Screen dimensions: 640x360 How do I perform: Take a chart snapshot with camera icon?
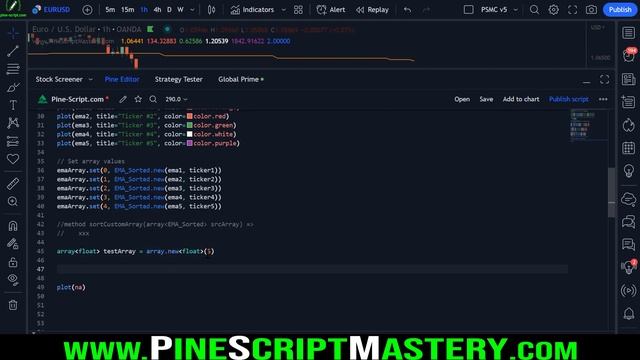pos(591,10)
